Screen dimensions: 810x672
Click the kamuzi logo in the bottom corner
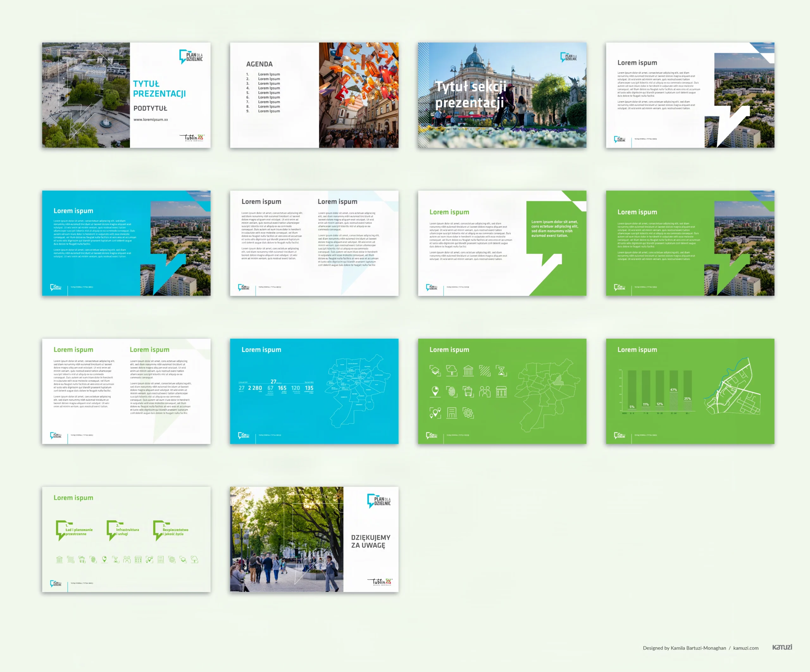(x=782, y=647)
